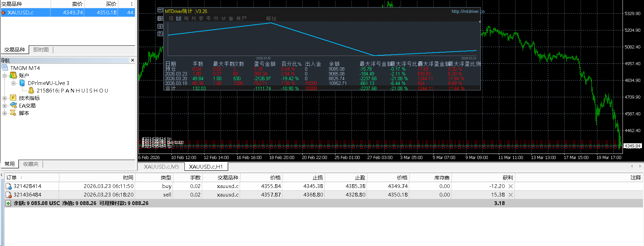This screenshot has width=644, height=246.
Task: Click the MTDriver checkmark icon
Action: (160, 26)
